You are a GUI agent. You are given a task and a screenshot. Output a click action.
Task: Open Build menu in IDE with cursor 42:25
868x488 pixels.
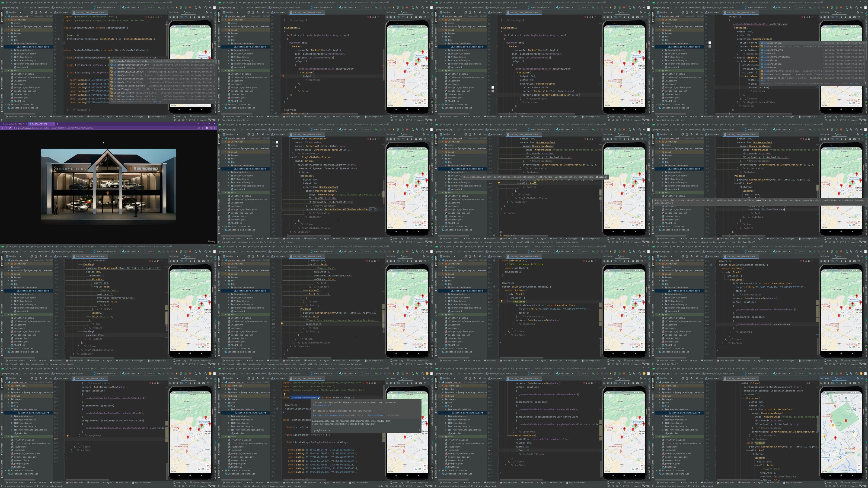point(276,3)
